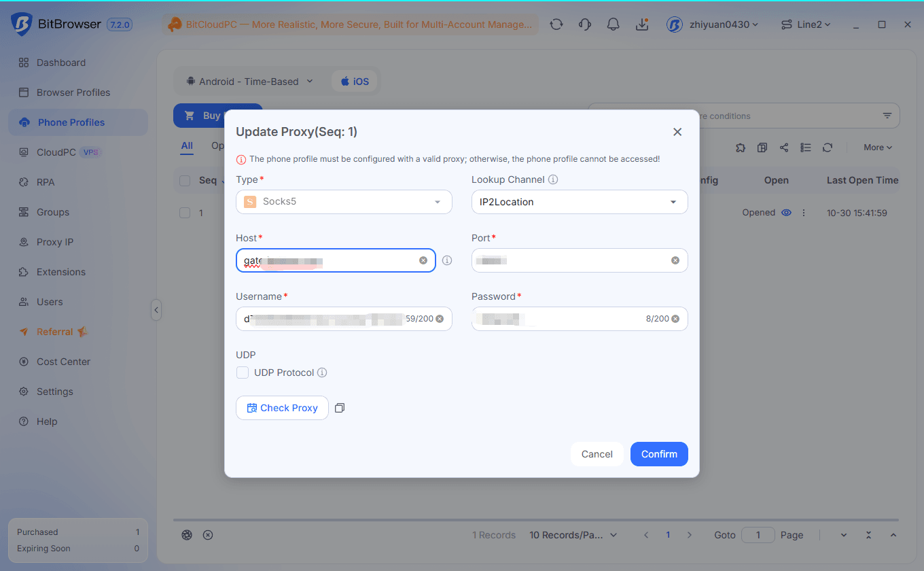Open Cost Center in the sidebar

coord(77,362)
